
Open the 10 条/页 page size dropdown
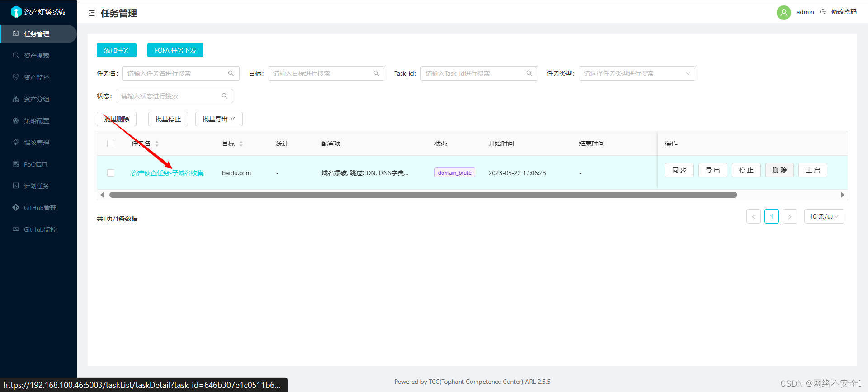[x=824, y=216]
